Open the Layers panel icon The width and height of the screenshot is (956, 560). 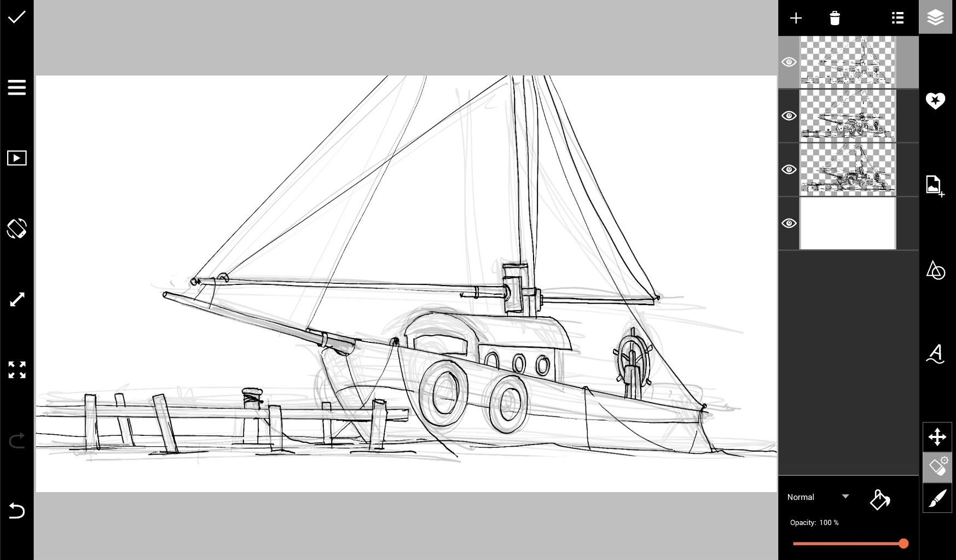point(936,17)
